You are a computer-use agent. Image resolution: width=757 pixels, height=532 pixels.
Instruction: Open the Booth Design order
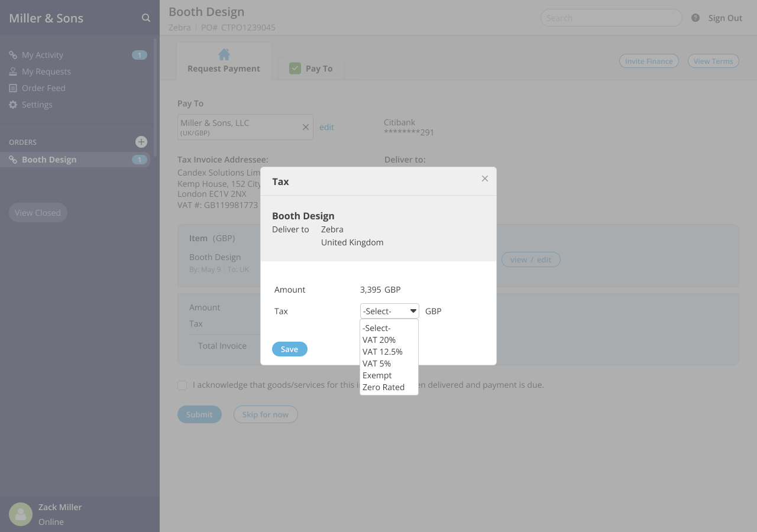[x=49, y=160]
